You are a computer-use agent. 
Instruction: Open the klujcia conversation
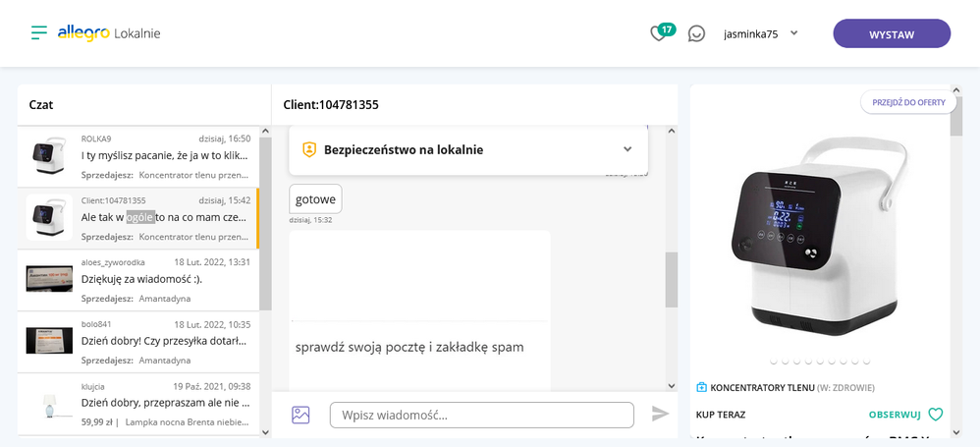click(x=136, y=404)
